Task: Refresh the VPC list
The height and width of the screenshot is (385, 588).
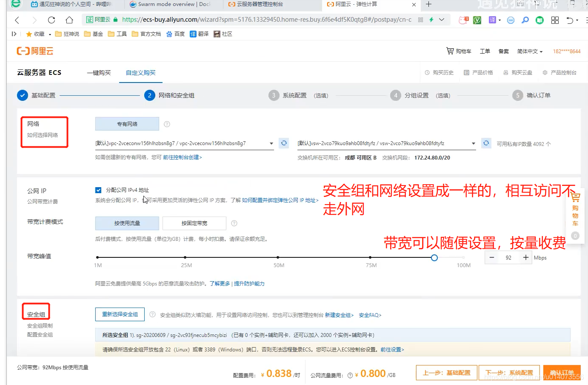Action: pyautogui.click(x=284, y=143)
